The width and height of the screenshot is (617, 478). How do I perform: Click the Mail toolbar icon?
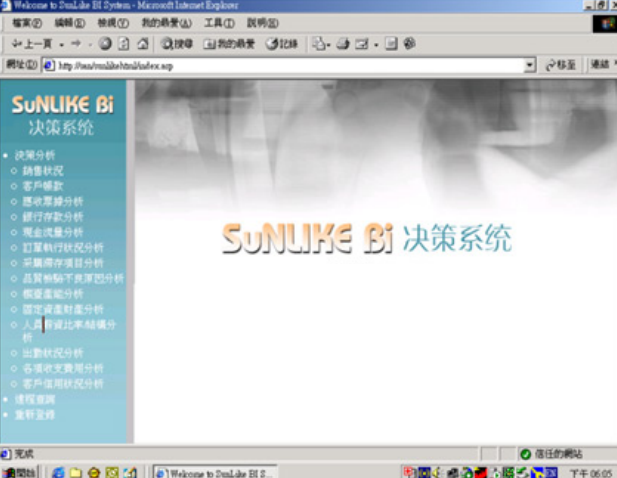point(320,44)
